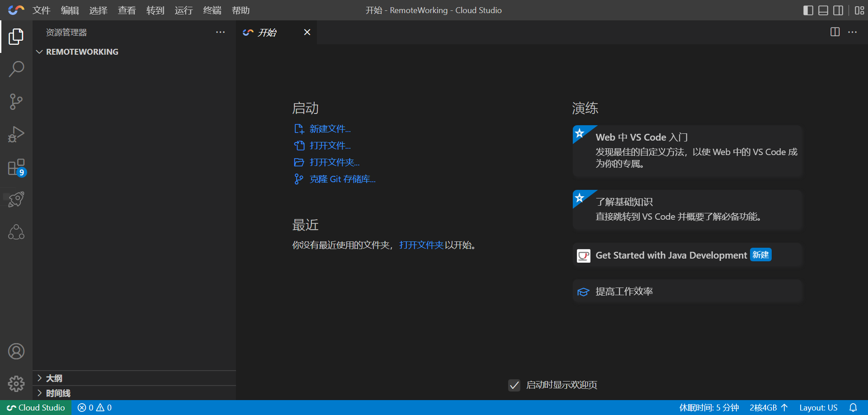This screenshot has height=415, width=868.
Task: Open the Run and Debug view icon
Action: tap(16, 134)
